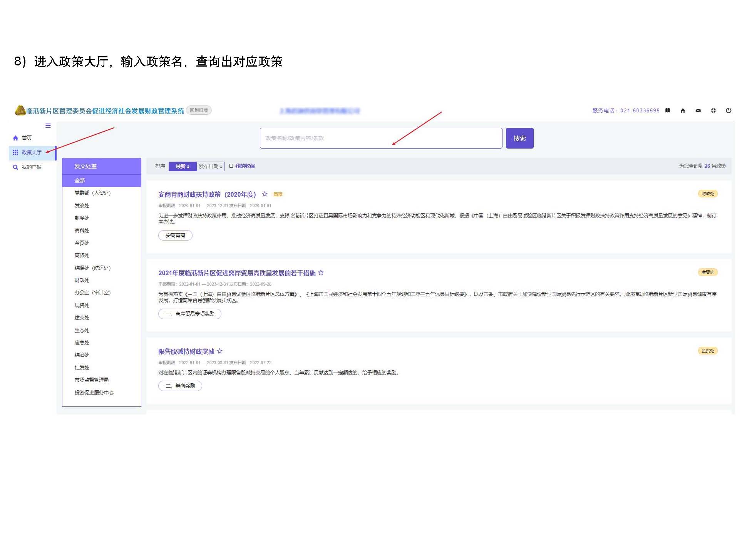Sort by 发布日期 arrow button
This screenshot has height=560, width=747.
210,166
